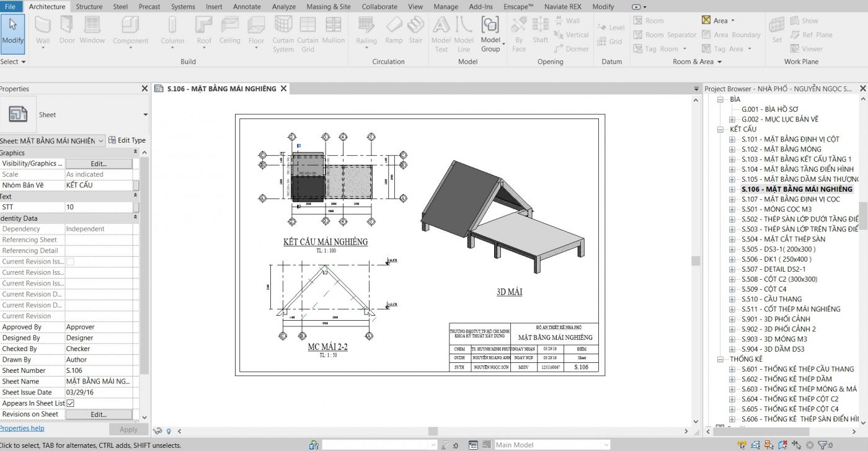The height and width of the screenshot is (451, 868).
Task: Activate the Modify tool
Action: (x=12, y=30)
